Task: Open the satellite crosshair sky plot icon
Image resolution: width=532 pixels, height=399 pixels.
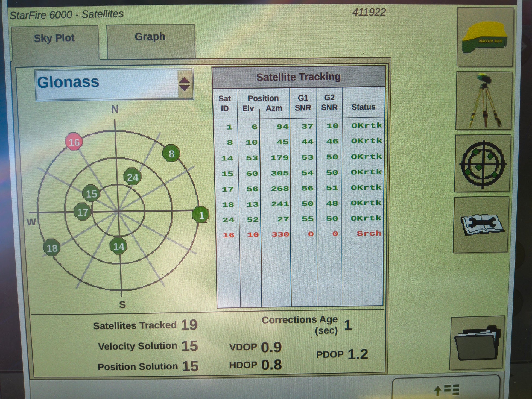Action: [483, 164]
